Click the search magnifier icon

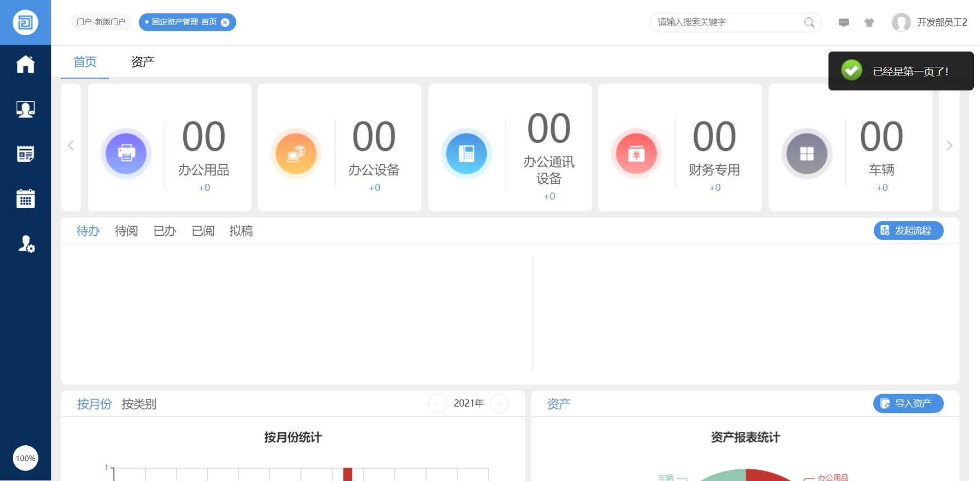(x=809, y=22)
